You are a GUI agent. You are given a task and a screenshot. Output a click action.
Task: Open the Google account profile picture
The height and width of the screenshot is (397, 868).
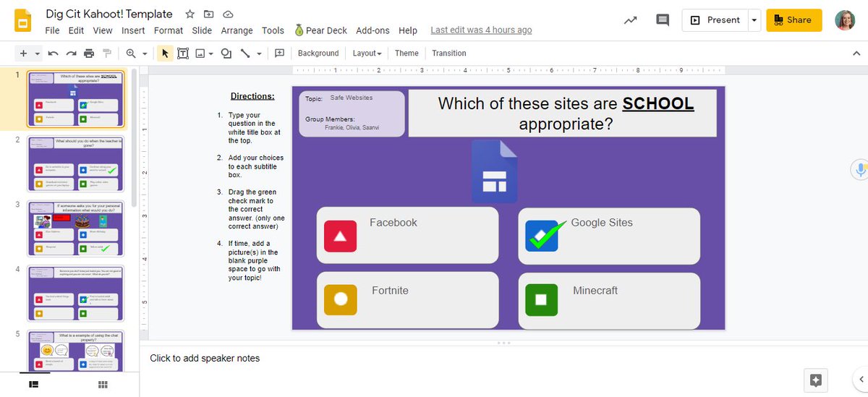pyautogui.click(x=845, y=20)
